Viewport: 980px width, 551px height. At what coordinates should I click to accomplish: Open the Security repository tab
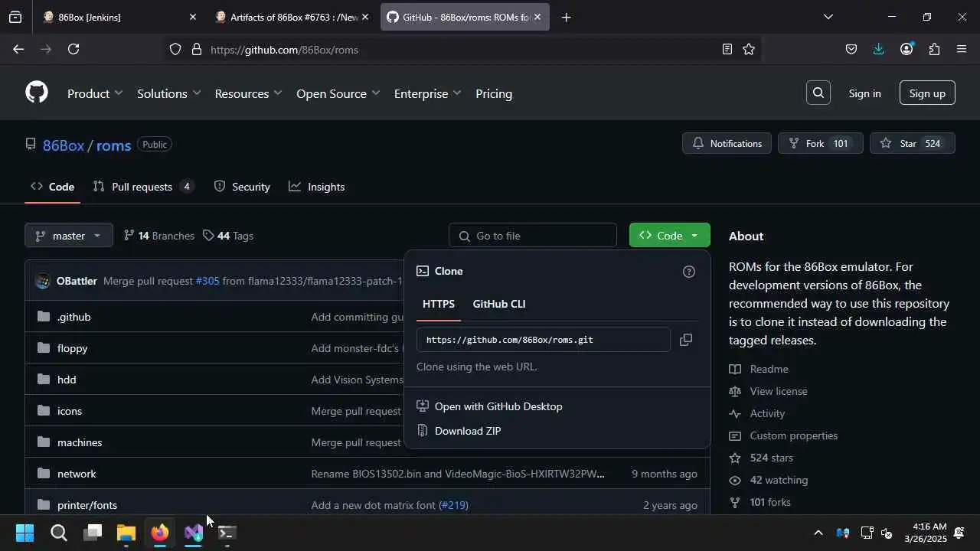click(x=242, y=187)
